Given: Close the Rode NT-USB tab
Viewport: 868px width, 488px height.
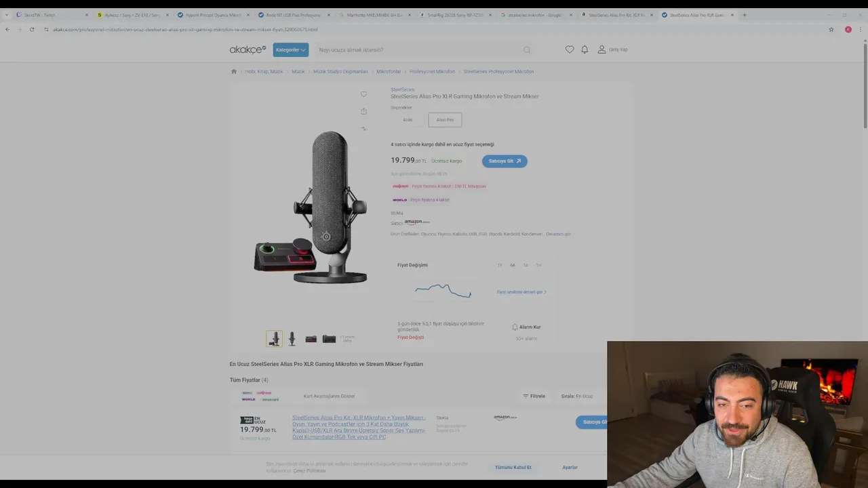Looking at the screenshot, I should pos(329,15).
